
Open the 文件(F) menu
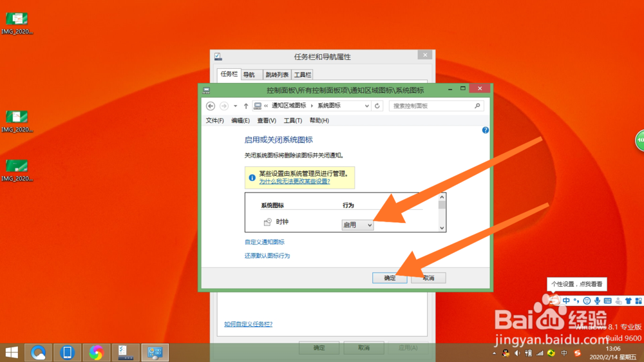click(x=215, y=120)
